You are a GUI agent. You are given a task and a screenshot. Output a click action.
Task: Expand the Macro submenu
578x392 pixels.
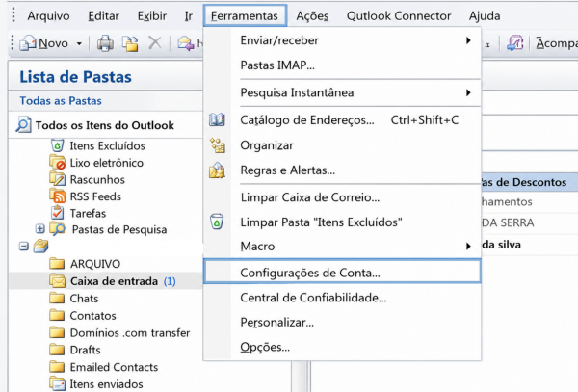point(342,246)
